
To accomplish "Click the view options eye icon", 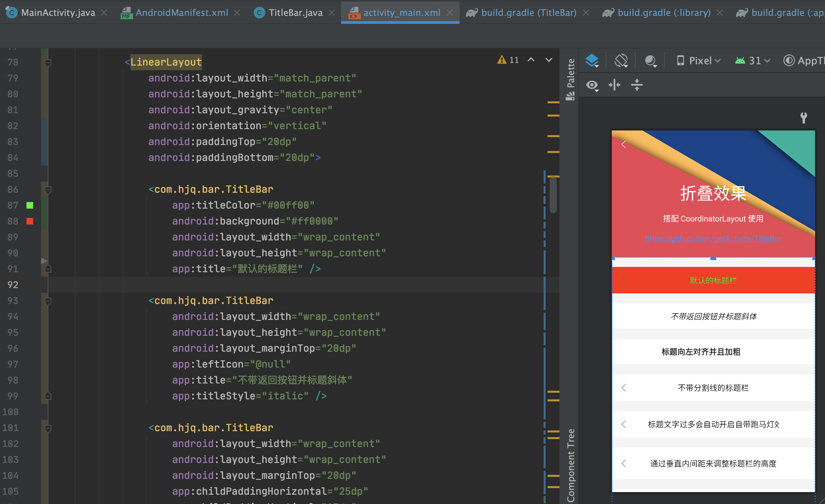I will (592, 85).
